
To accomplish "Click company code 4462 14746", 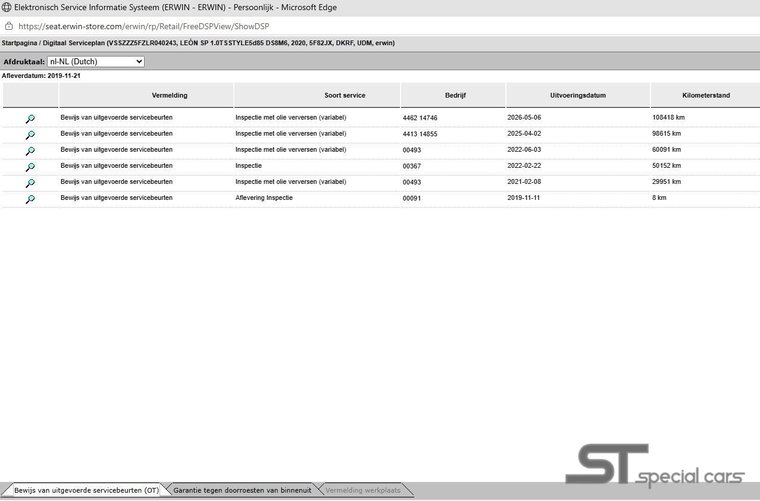I will point(420,118).
